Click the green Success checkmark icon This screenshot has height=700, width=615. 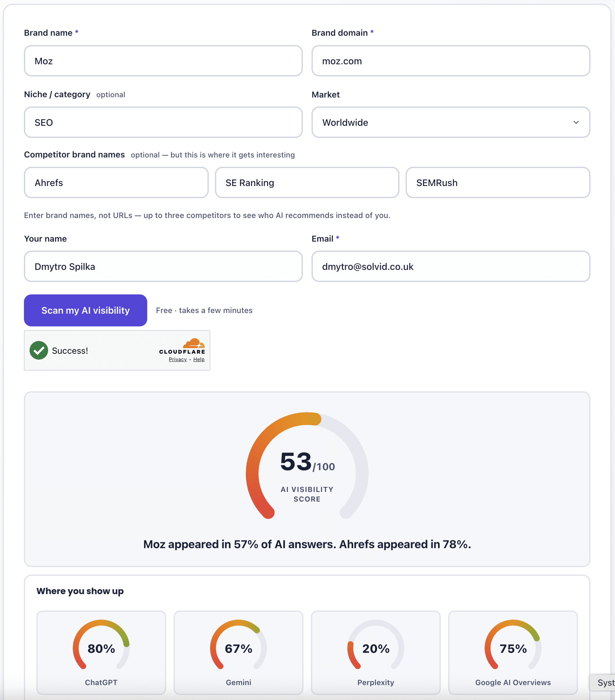[x=39, y=350]
